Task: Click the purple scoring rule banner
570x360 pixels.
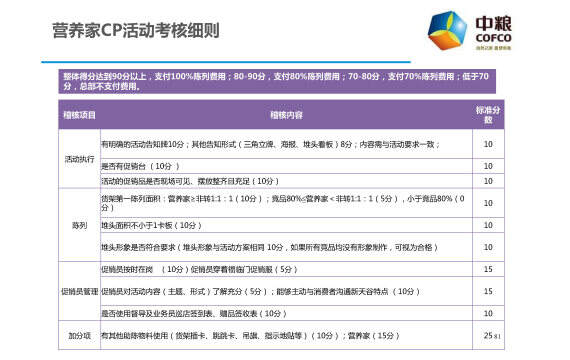Action: (277, 81)
